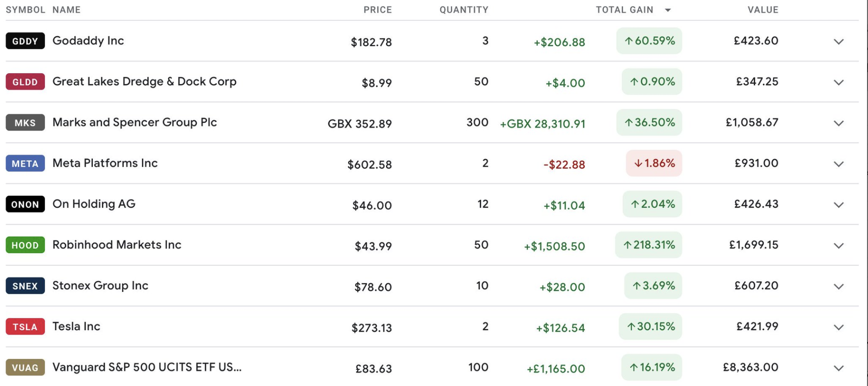Viewport: 868px width, 386px height.
Task: Click the MKS ticker badge
Action: pyautogui.click(x=25, y=122)
